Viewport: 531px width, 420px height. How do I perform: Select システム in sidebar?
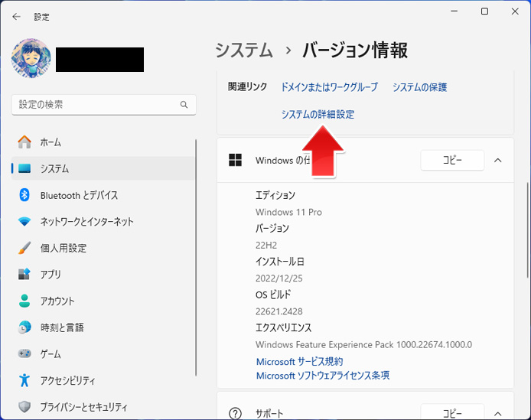[103, 168]
